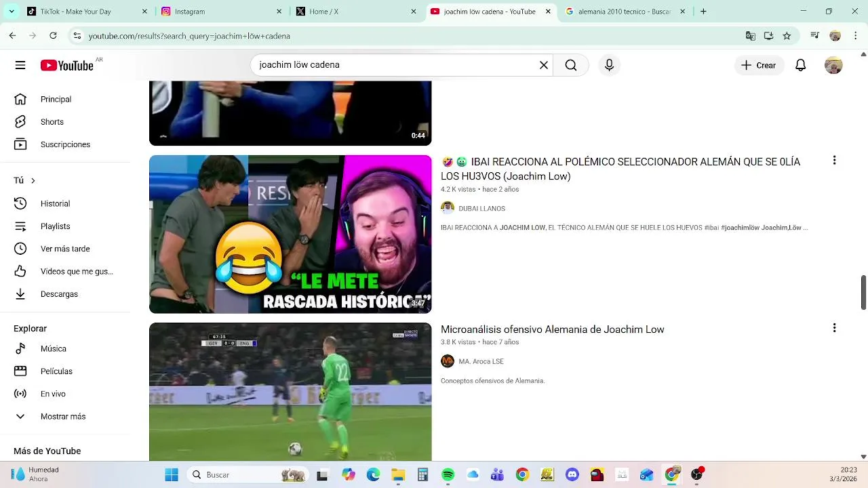Open the IBAI REACCIONA AL POLÉMICO SELECCIONADOR video title
Screen dimensions: 868x488
click(x=620, y=169)
